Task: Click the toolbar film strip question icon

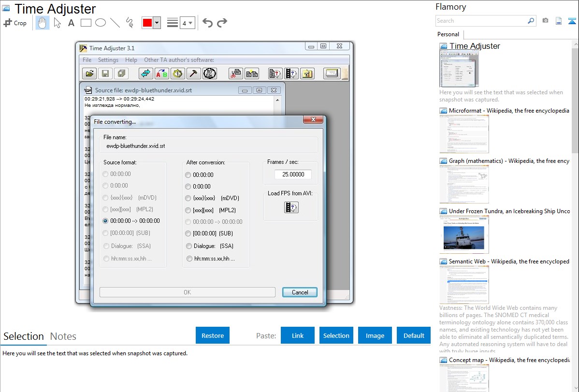Action: (x=291, y=73)
